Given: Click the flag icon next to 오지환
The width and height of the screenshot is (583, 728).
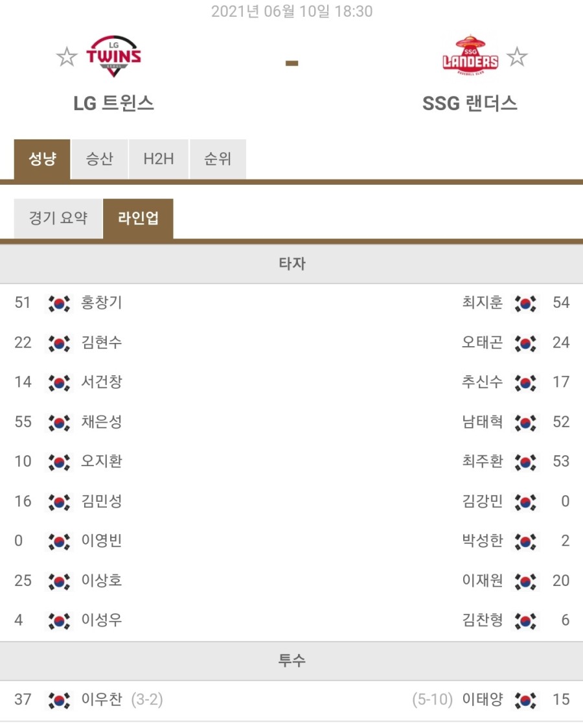Looking at the screenshot, I should click(60, 462).
